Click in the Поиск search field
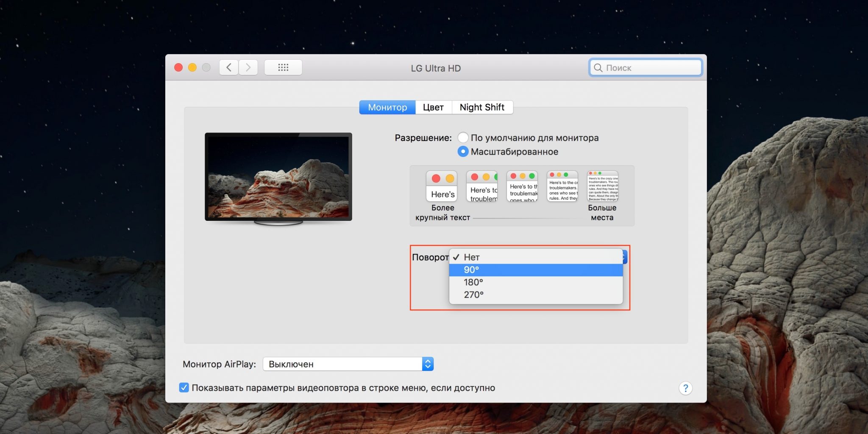Viewport: 868px width, 434px height. click(x=645, y=68)
